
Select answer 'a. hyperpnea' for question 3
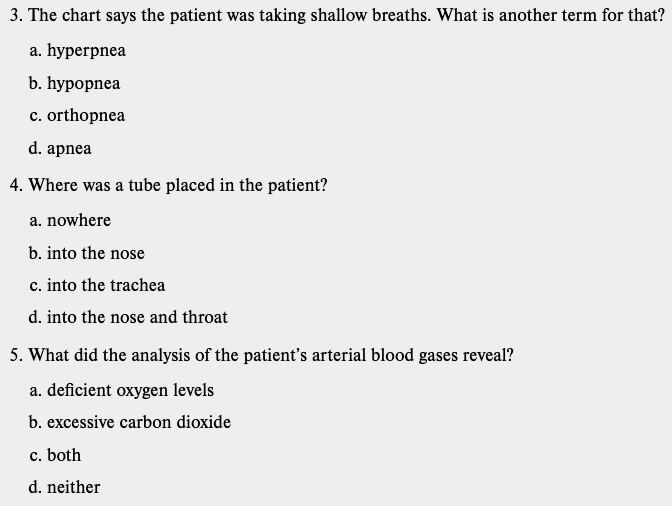click(x=78, y=50)
